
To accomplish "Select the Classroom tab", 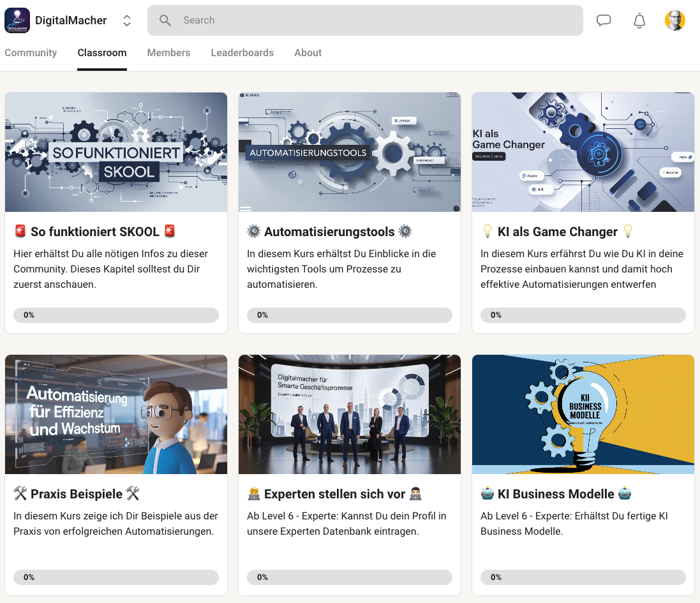I will tap(102, 53).
